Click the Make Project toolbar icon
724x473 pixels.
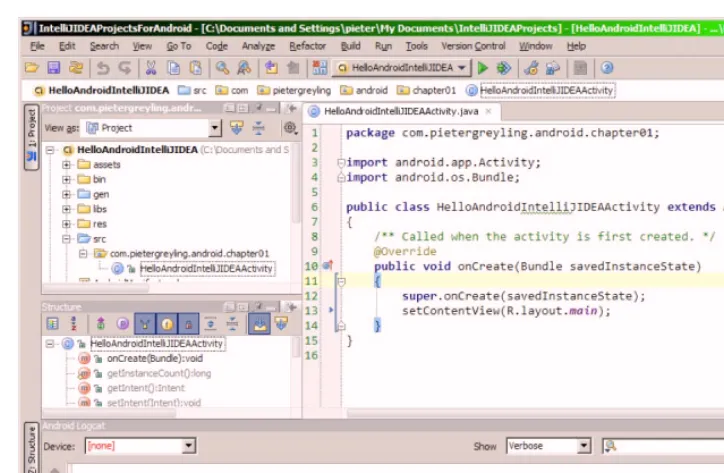[320, 68]
